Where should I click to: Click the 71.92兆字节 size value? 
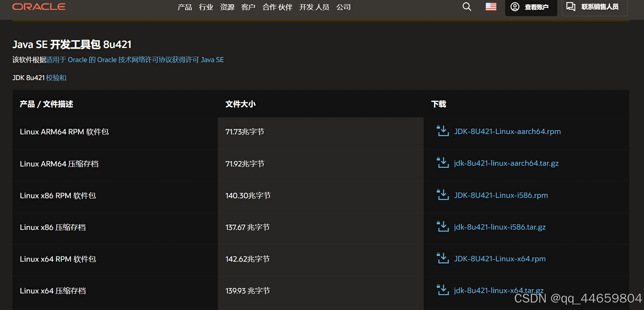click(x=245, y=164)
